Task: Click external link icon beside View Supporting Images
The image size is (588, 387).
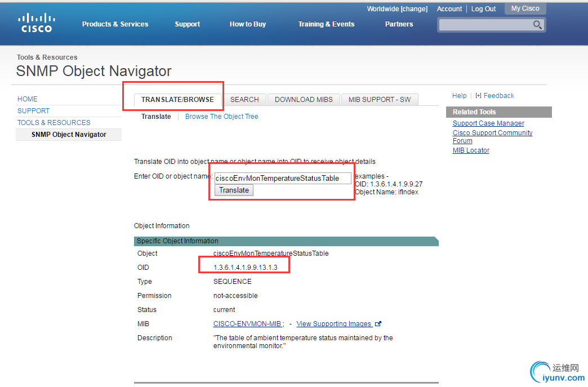Action: pos(378,323)
